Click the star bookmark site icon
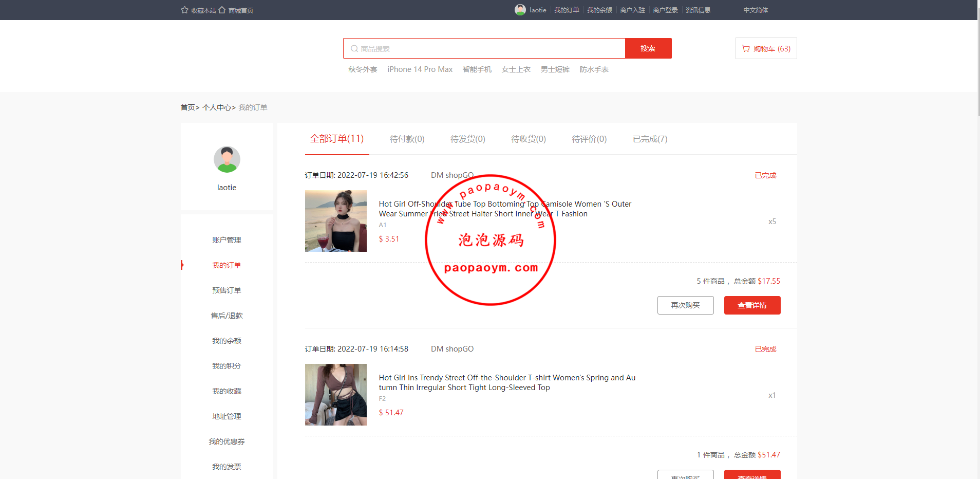Viewport: 980px width, 479px height. [x=184, y=10]
